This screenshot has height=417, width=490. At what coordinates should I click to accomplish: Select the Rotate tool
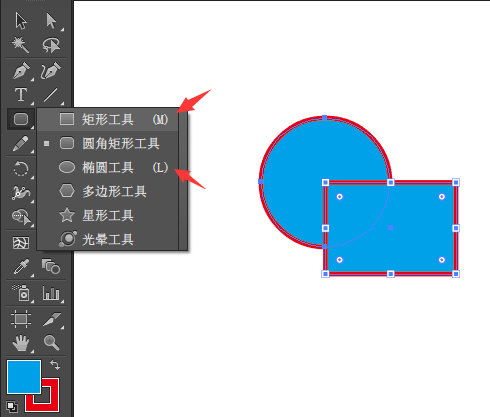click(21, 168)
